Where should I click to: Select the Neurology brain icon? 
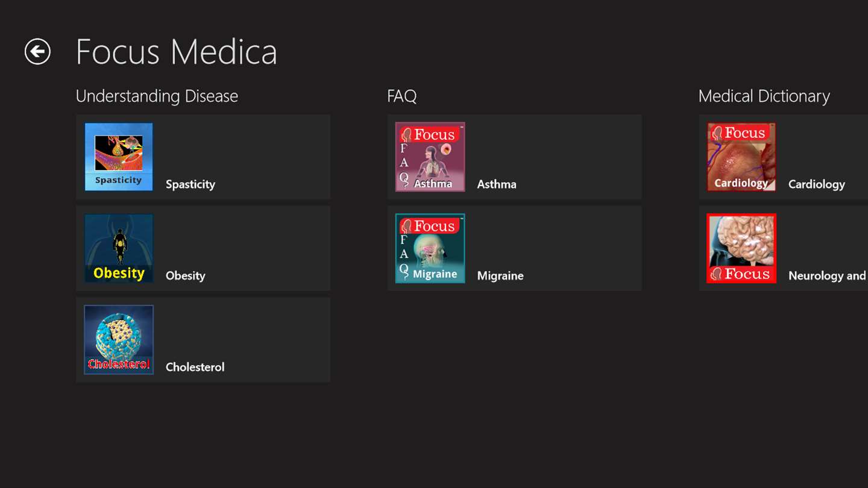741,248
